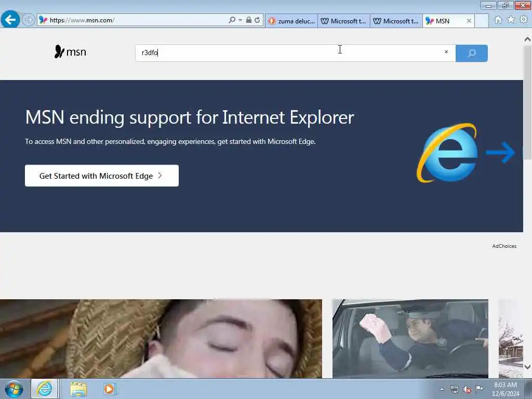Click the scrollbar down arrow
Screen dimensions: 532x399
tap(527, 367)
